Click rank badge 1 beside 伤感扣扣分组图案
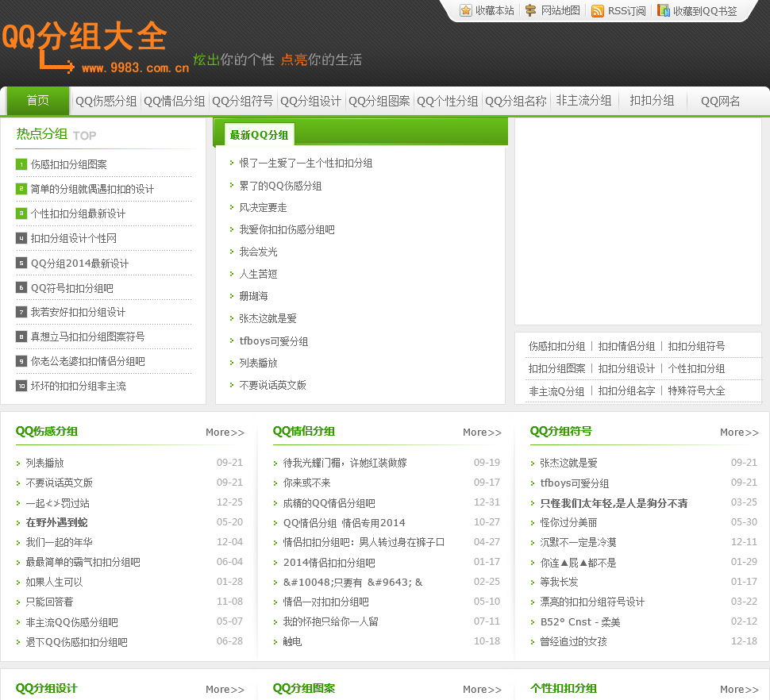The width and height of the screenshot is (770, 700). 21,164
